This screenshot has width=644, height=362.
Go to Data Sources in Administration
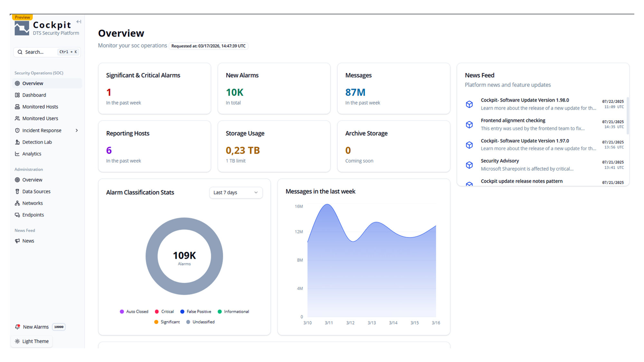(36, 192)
